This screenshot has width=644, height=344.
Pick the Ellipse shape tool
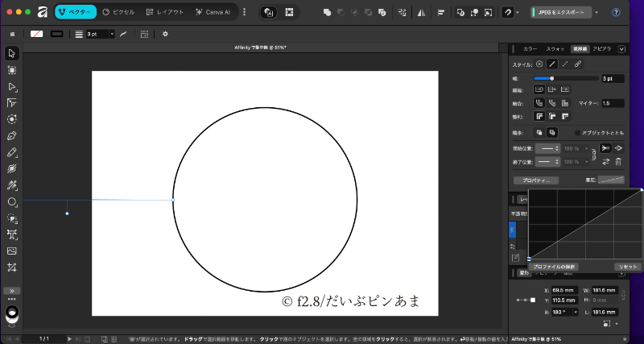12,201
